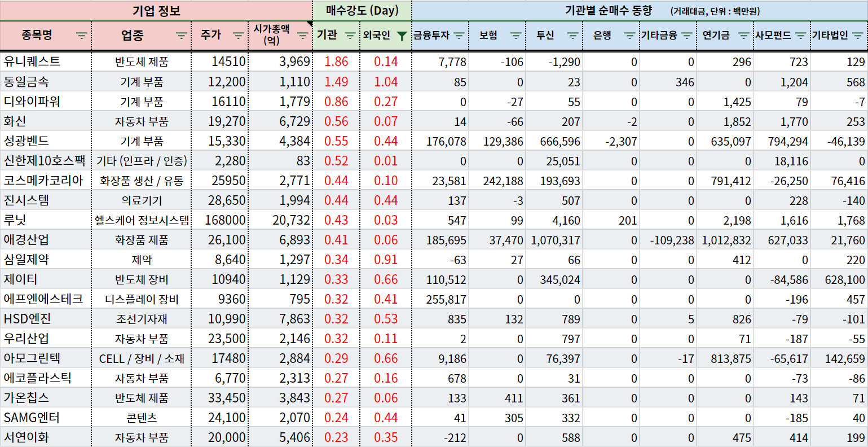Select the 조선기자재 industry cell
Image resolution: width=868 pixels, height=447 pixels.
(x=142, y=318)
